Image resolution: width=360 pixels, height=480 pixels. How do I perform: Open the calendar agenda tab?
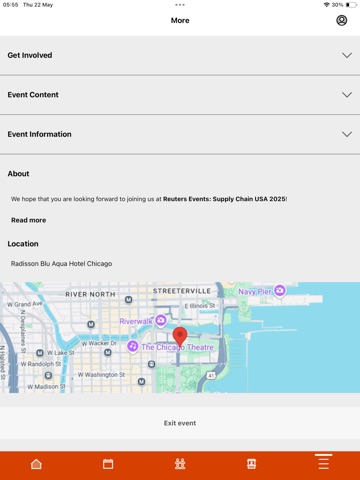[108, 464]
